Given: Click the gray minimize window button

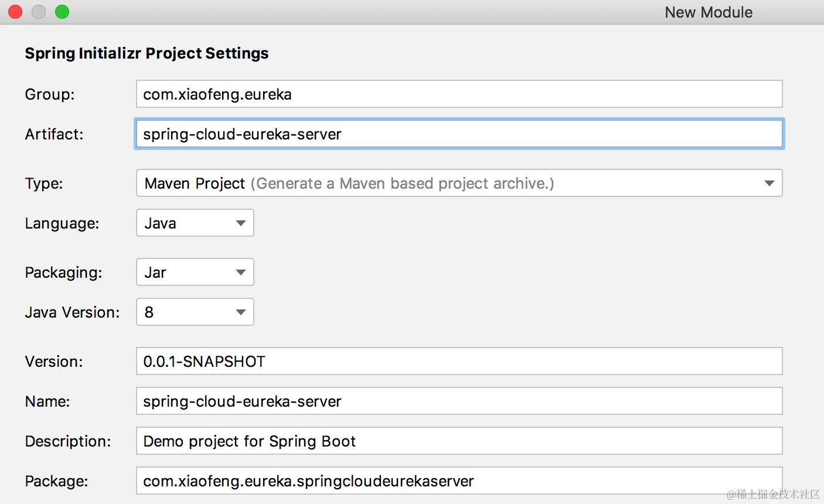Looking at the screenshot, I should point(39,12).
